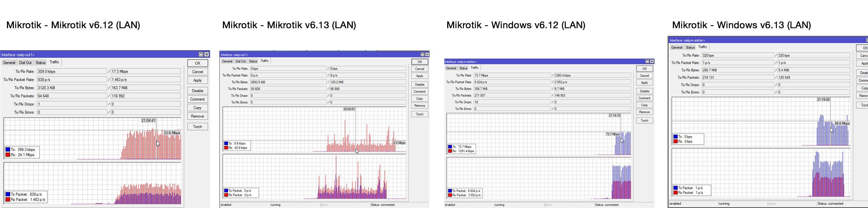Click Apply in Mikrotik-Mikrotik v6.12 window
868x208 pixels.
(x=198, y=80)
